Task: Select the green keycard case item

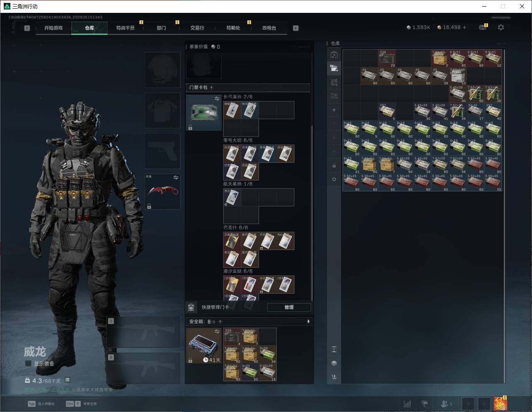Action: [x=203, y=113]
